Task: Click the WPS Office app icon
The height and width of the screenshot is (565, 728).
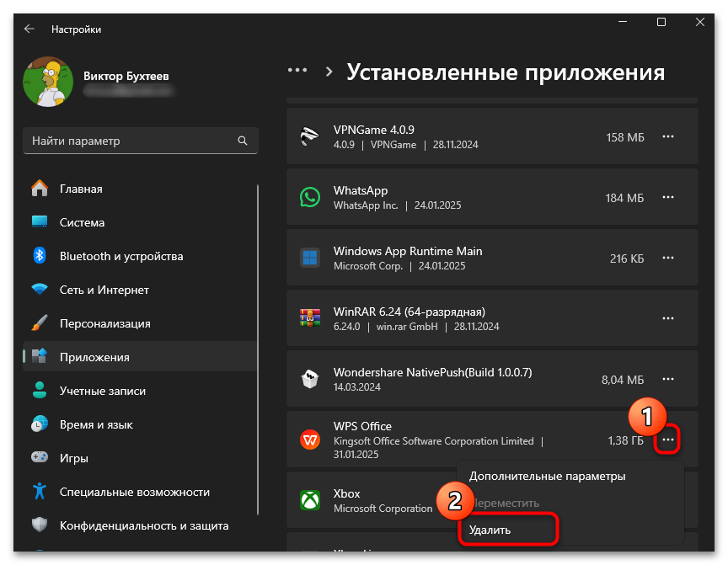Action: point(310,439)
